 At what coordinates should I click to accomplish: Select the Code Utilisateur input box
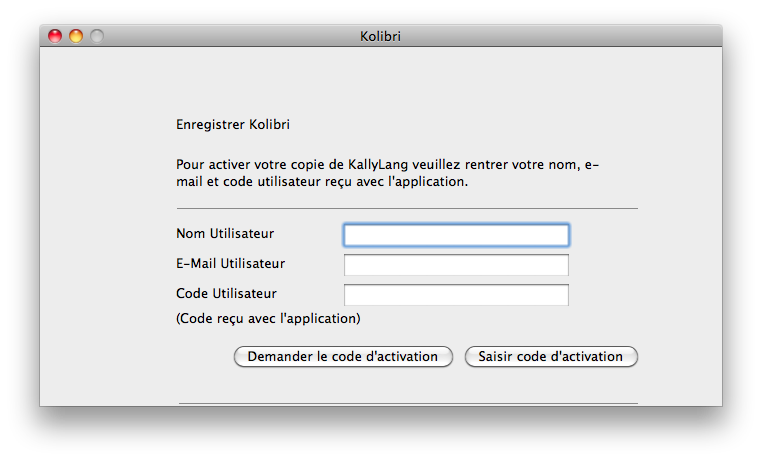(456, 295)
